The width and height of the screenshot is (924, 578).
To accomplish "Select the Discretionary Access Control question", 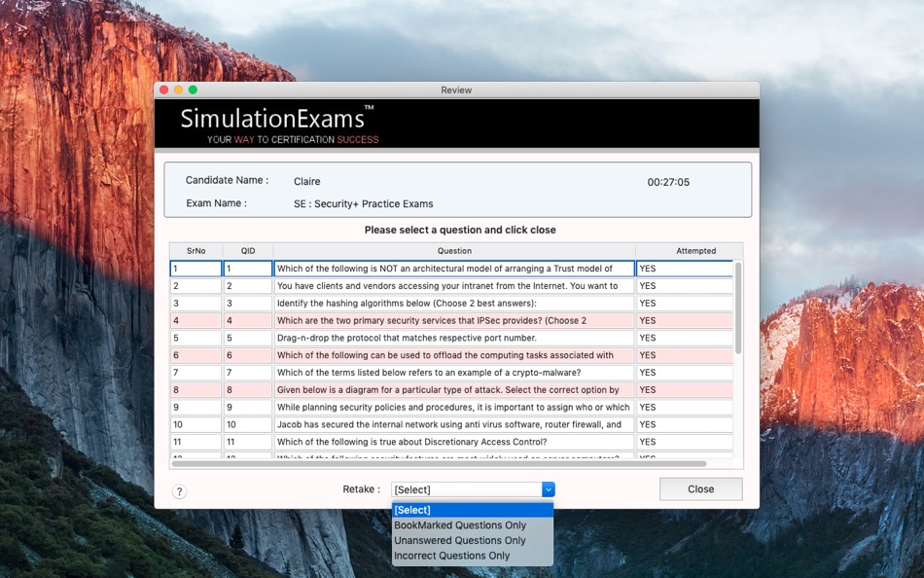I will pos(454,442).
